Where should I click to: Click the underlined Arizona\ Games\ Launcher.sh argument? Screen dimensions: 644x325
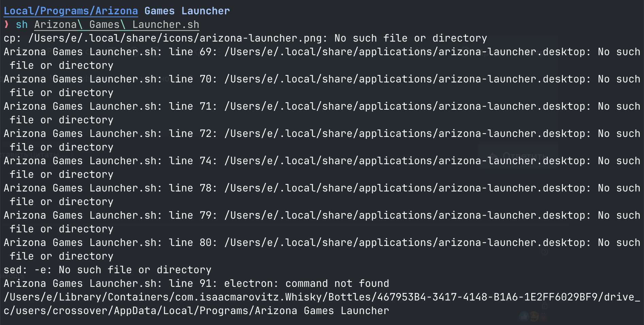[116, 25]
